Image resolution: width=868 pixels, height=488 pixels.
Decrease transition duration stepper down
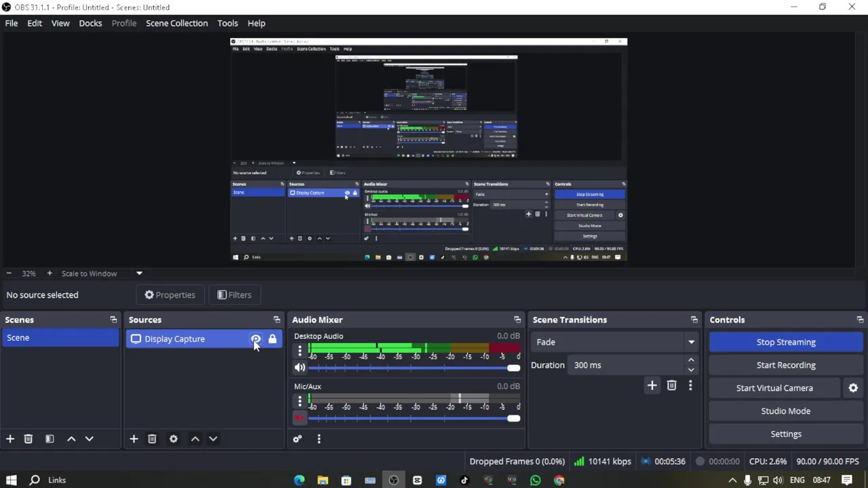691,370
